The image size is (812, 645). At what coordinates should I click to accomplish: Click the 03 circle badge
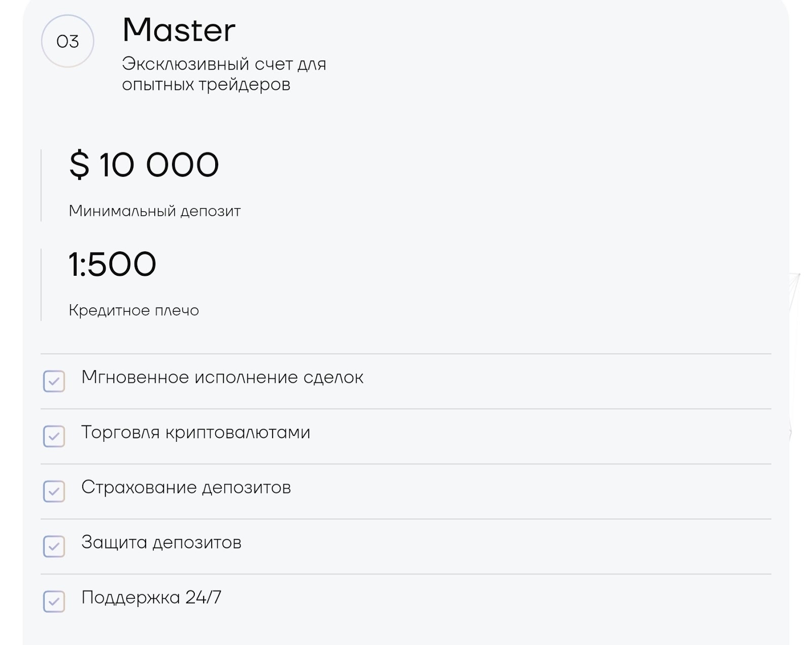tap(67, 41)
